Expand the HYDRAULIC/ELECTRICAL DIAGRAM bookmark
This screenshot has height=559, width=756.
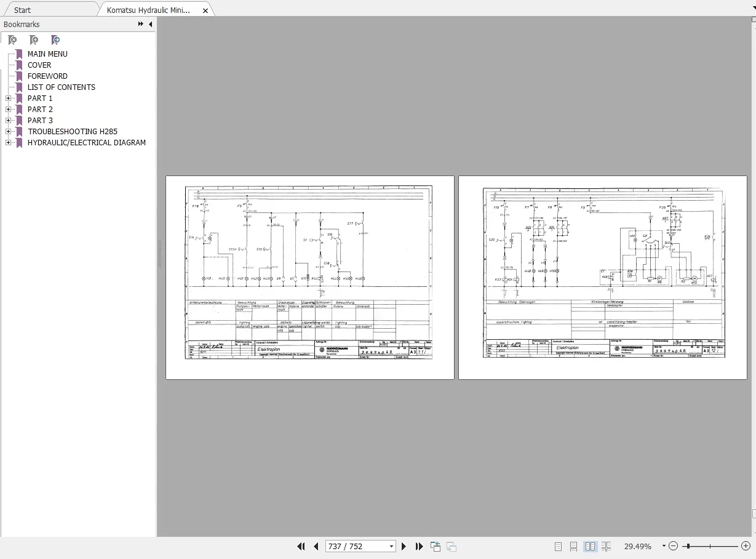9,143
